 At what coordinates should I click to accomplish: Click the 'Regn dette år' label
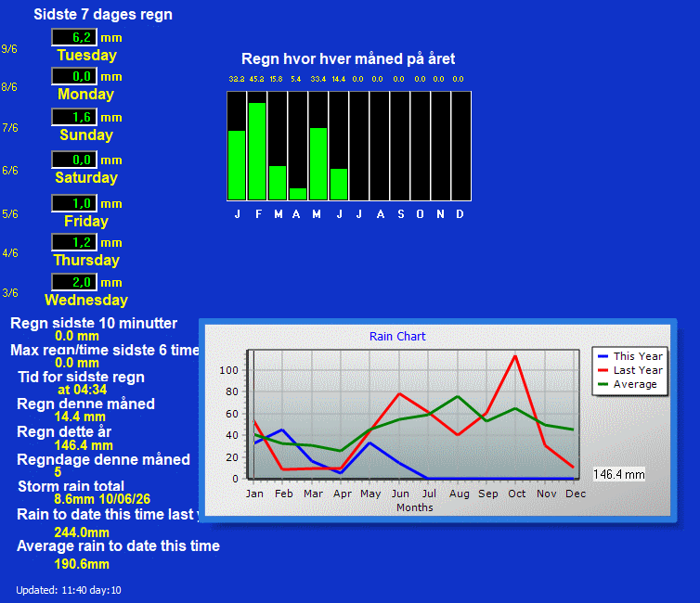coord(64,431)
